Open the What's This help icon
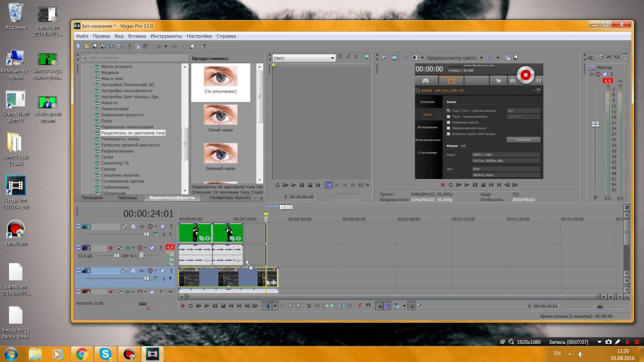 click(x=203, y=46)
